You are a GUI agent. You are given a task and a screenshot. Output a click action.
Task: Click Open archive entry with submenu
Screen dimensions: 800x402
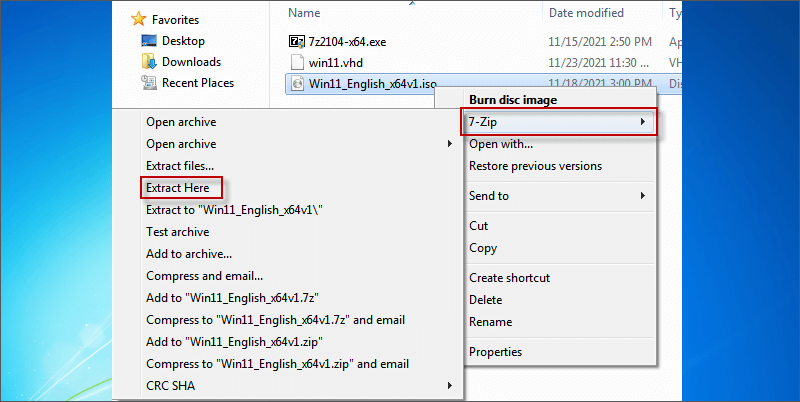[181, 144]
